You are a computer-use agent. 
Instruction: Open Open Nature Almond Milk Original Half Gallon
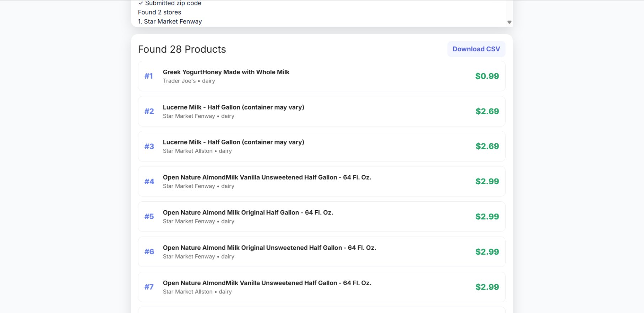248,213
